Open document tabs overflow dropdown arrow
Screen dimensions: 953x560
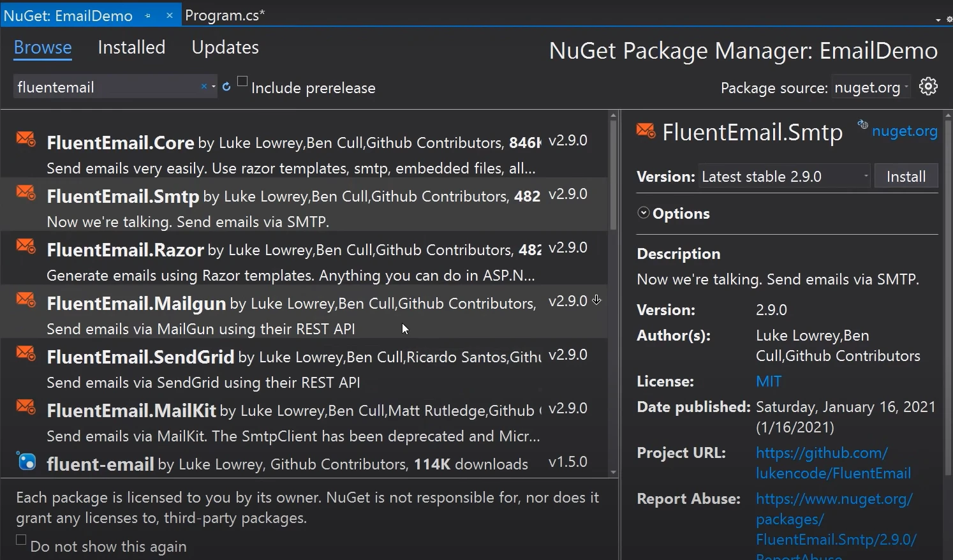pyautogui.click(x=938, y=20)
